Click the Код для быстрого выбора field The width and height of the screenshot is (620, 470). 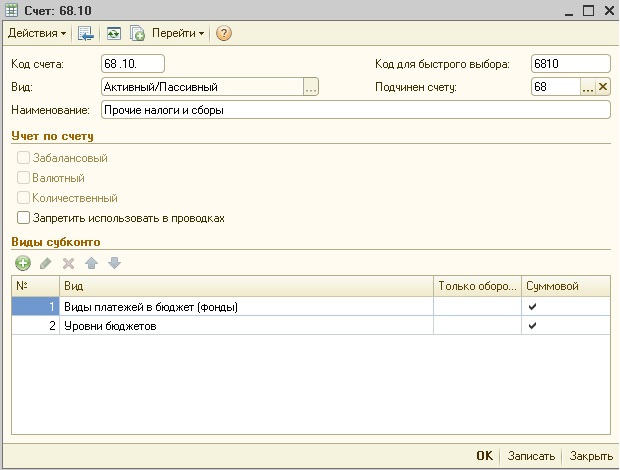tap(571, 64)
